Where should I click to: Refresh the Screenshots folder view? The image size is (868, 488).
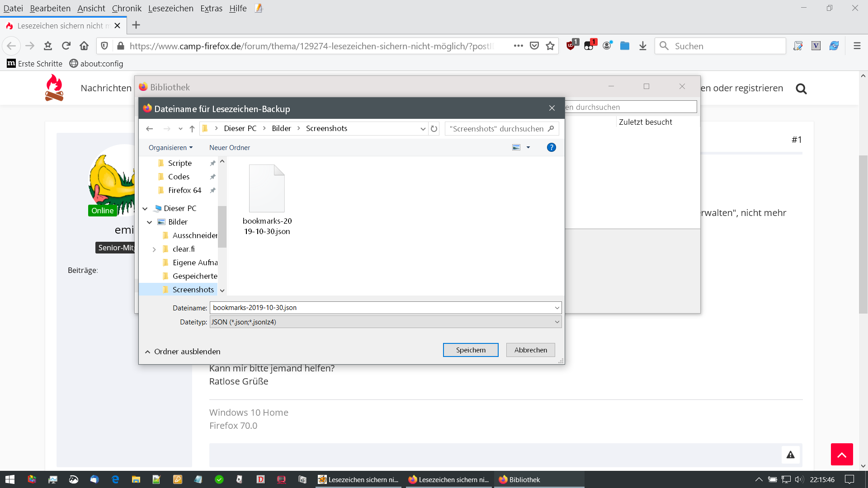434,129
